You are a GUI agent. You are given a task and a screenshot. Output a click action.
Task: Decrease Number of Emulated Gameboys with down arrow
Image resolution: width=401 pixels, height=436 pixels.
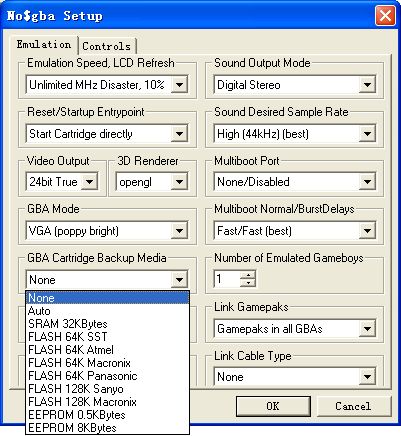(x=248, y=283)
